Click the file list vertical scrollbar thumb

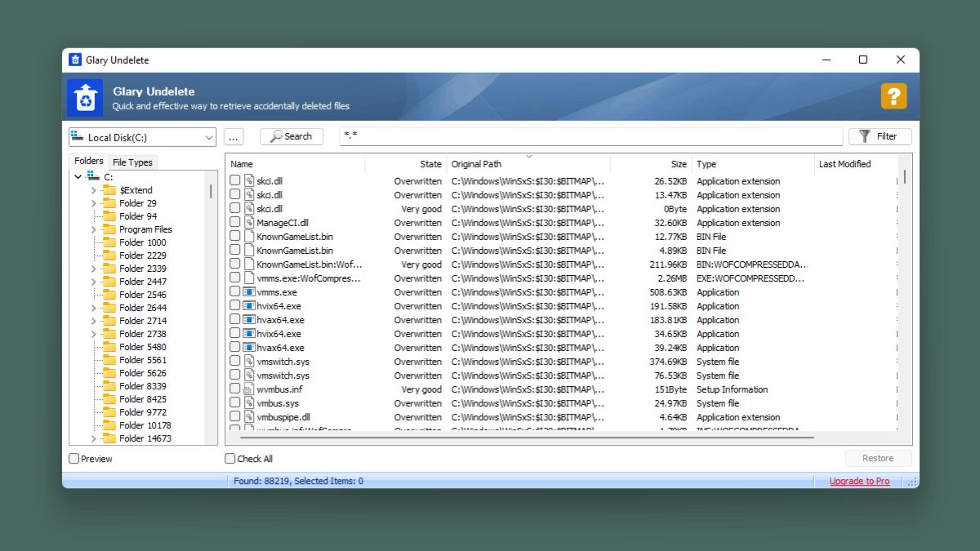[905, 176]
